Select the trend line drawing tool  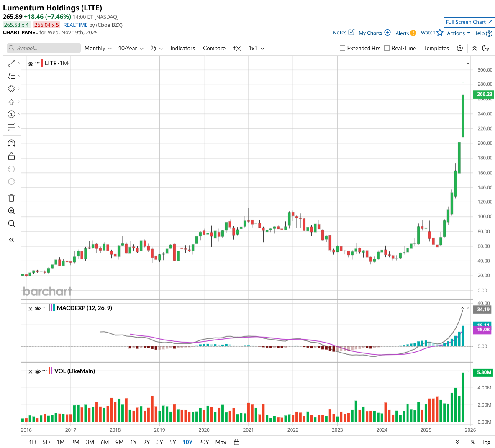tap(11, 64)
